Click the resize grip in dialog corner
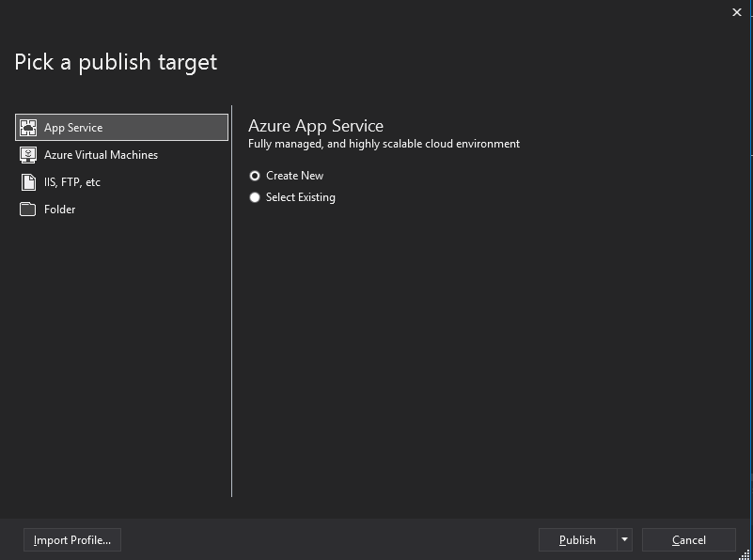Screen dimensions: 753x560 point(745,554)
